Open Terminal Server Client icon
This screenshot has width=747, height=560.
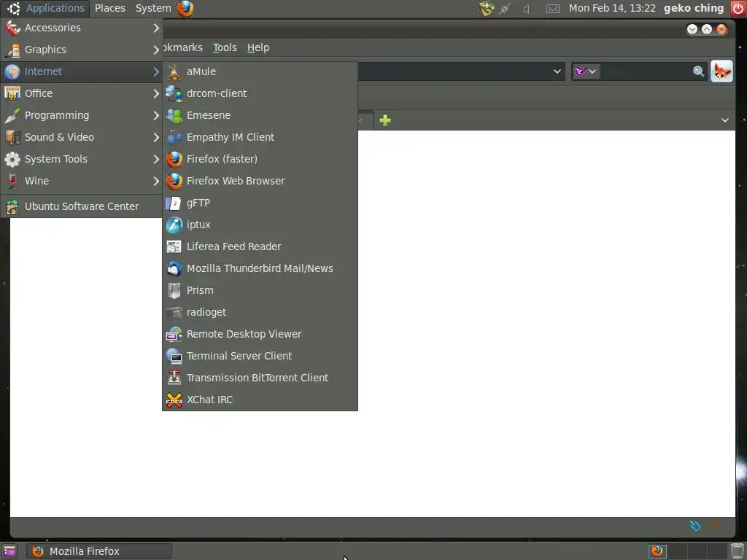click(174, 356)
